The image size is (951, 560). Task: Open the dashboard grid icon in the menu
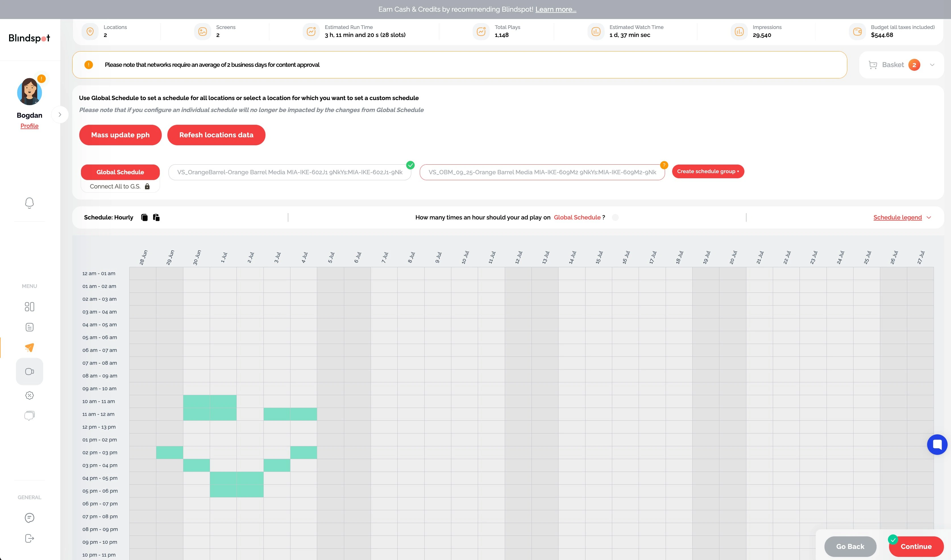[x=30, y=306]
